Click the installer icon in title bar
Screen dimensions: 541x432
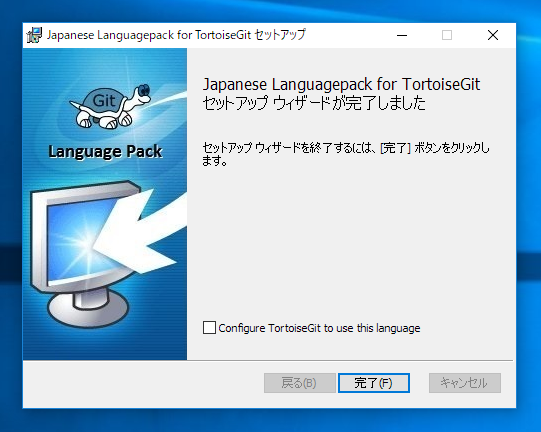click(34, 35)
